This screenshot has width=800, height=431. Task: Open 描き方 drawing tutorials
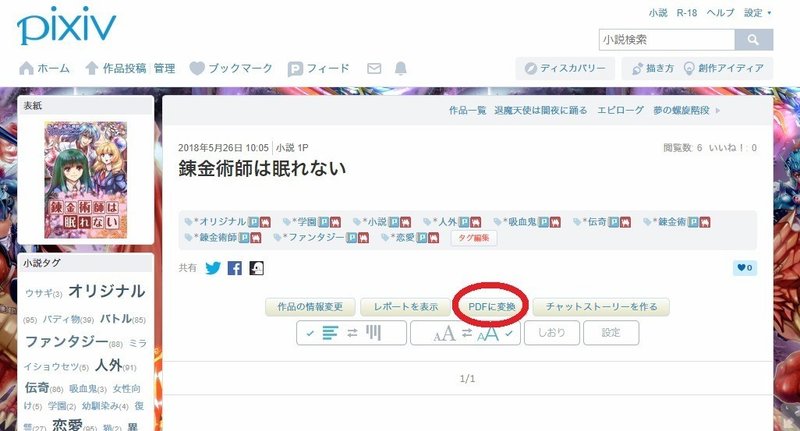click(654, 68)
